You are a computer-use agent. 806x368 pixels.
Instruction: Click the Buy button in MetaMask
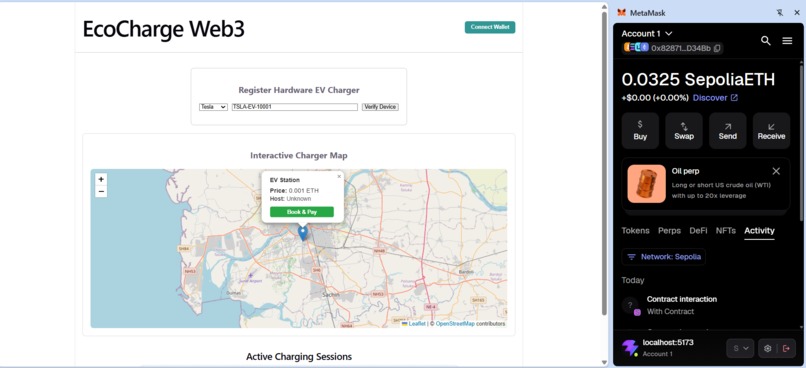(640, 131)
